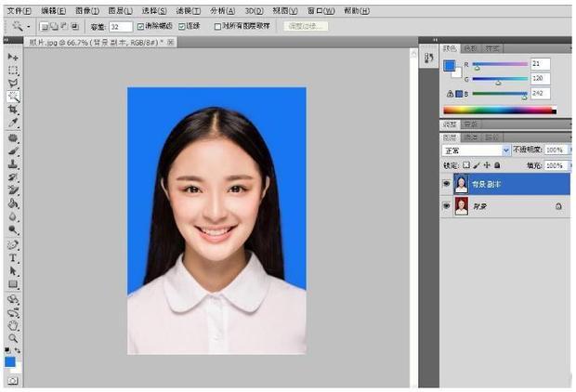576x392 pixels.
Task: Enable 对所有图层取样 checkbox
Action: tap(215, 27)
